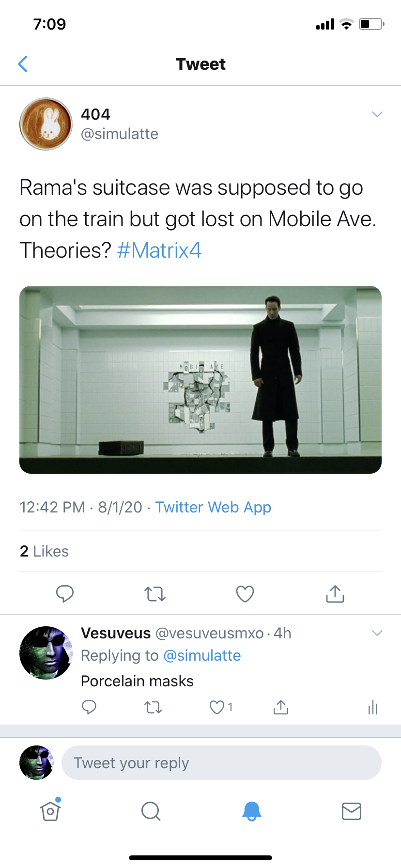Go to the Home tab
The width and height of the screenshot is (401, 868).
click(x=50, y=811)
